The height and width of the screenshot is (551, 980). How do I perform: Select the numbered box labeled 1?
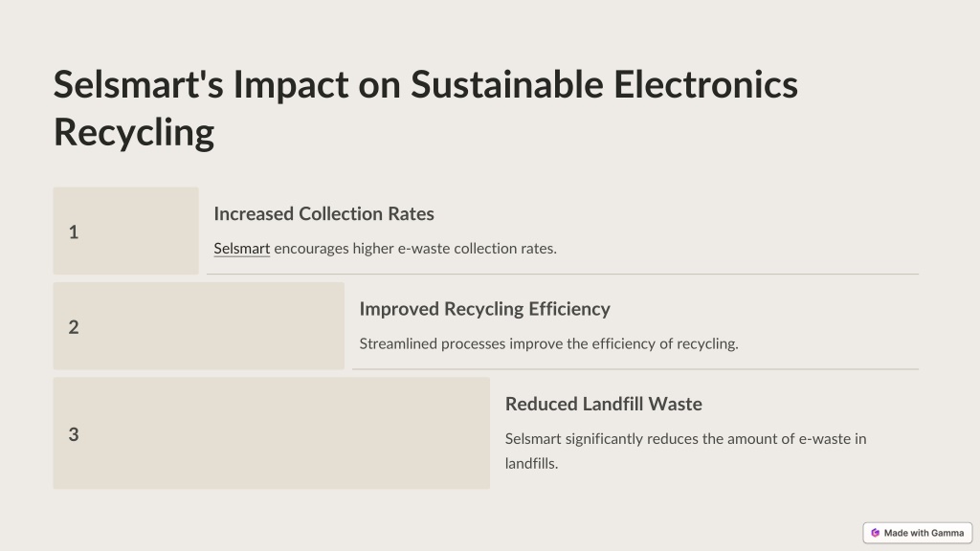point(125,231)
